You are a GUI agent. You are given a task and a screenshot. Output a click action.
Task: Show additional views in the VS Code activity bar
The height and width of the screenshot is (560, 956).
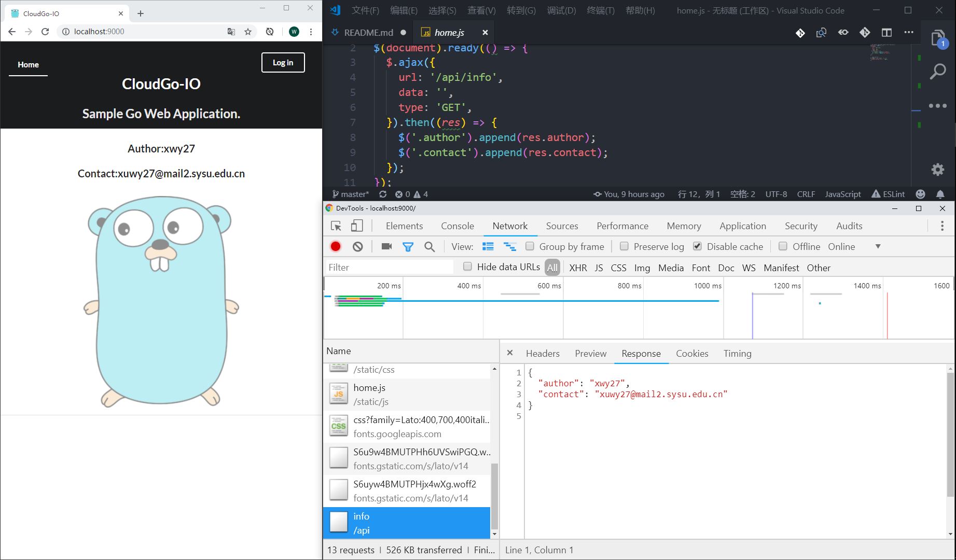coord(938,106)
